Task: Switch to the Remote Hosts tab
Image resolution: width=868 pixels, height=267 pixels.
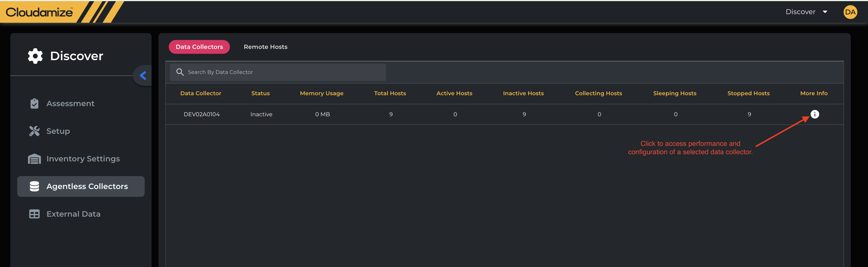Action: click(x=266, y=47)
